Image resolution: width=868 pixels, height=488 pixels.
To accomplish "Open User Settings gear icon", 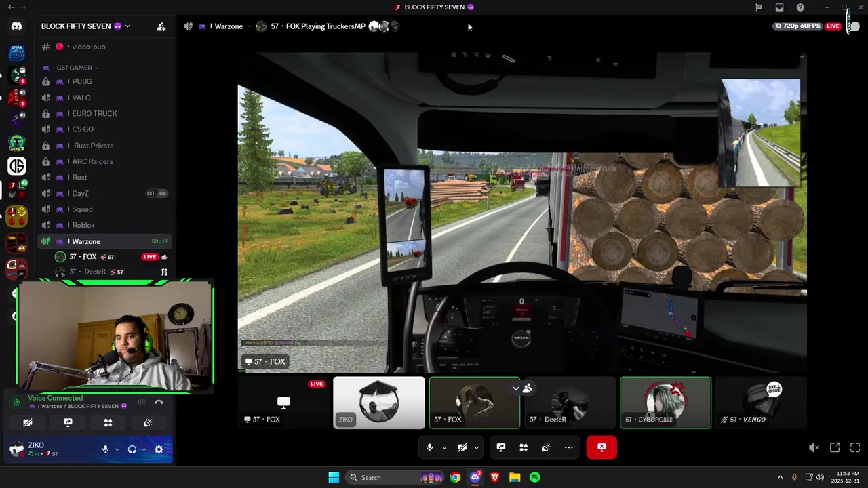I will (x=159, y=449).
